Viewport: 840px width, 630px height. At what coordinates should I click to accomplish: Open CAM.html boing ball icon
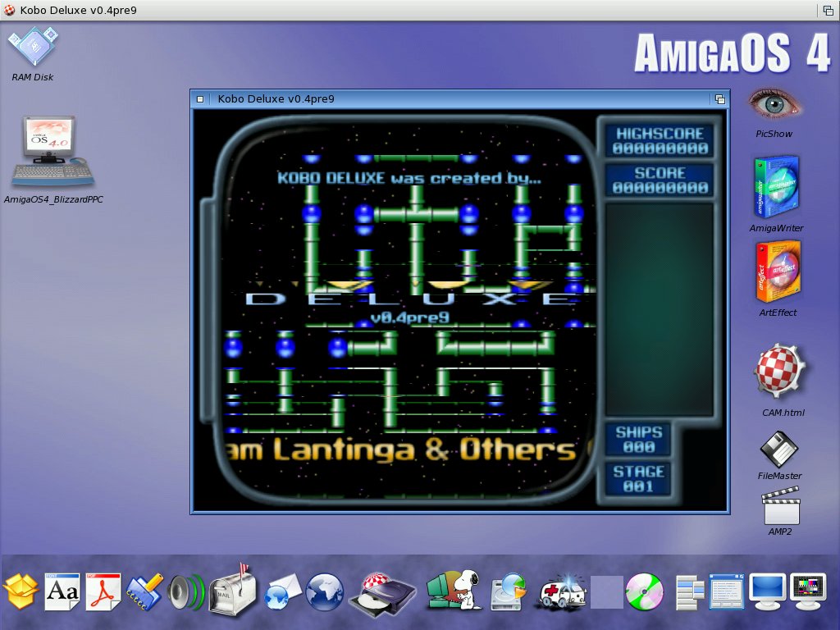[779, 371]
